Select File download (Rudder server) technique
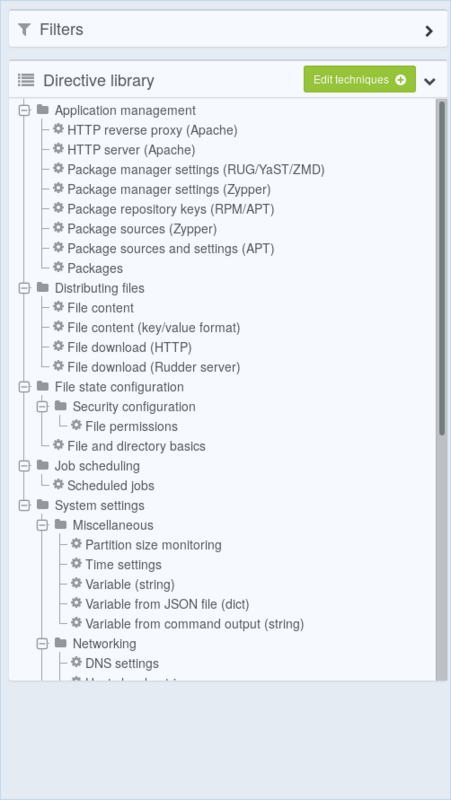The height and width of the screenshot is (800, 451). 154,367
